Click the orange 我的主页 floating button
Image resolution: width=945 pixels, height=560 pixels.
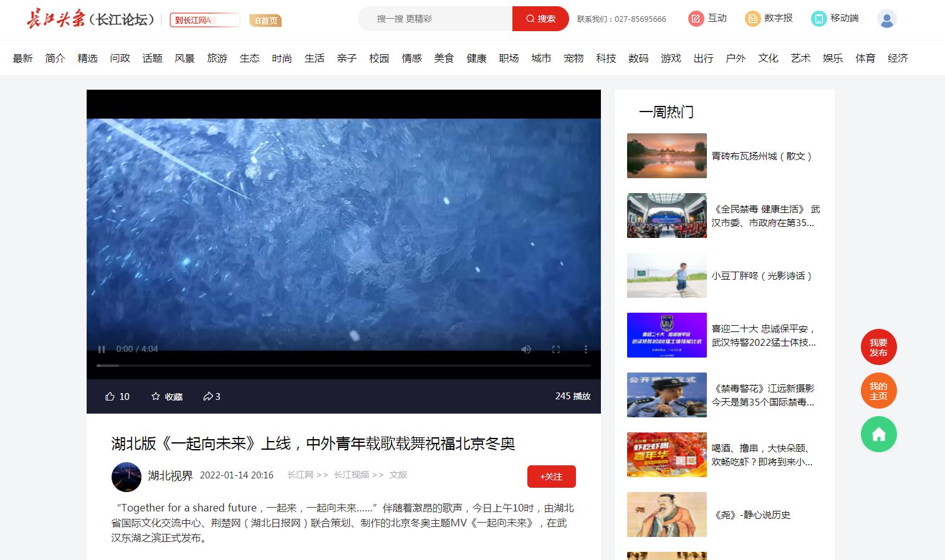coord(878,391)
